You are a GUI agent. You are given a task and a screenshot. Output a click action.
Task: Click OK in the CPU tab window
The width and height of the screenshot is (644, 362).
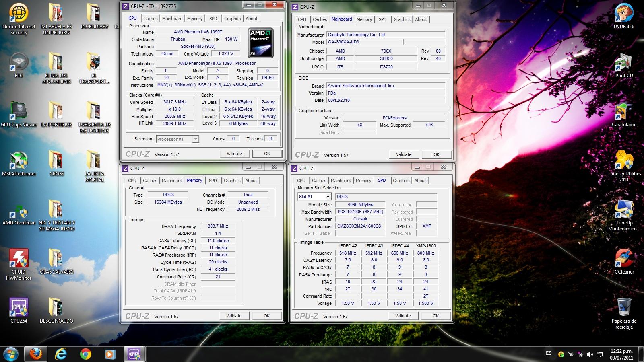click(267, 154)
